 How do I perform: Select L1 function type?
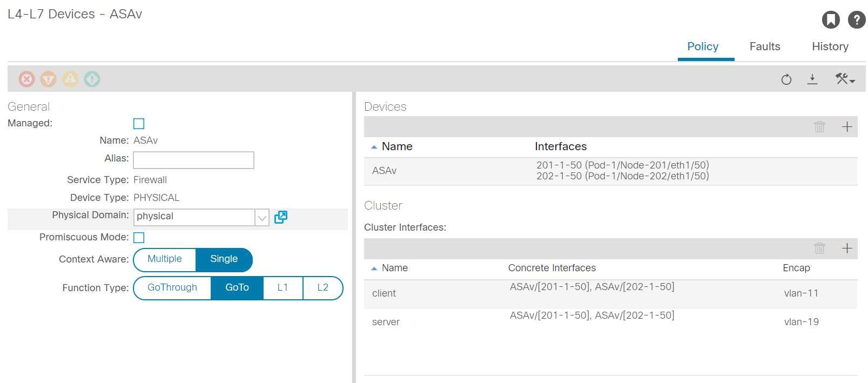tap(283, 288)
